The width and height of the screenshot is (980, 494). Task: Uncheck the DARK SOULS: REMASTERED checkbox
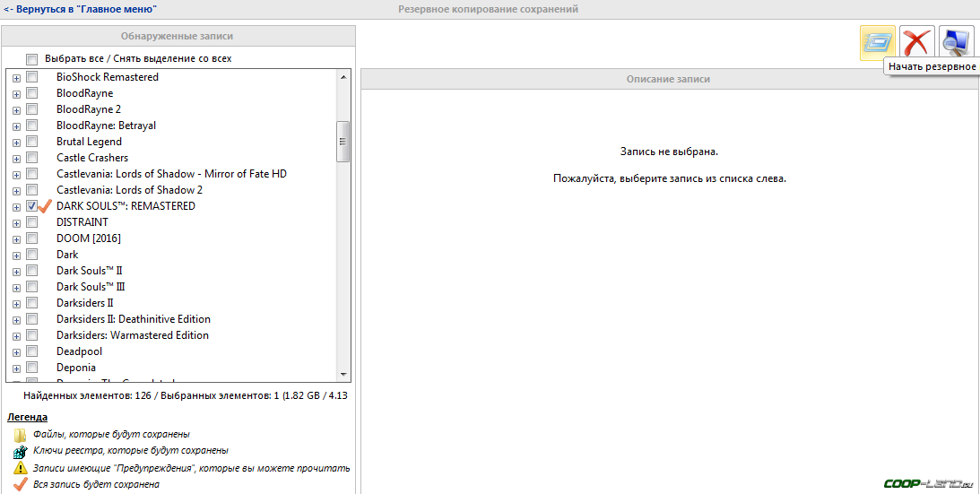click(32, 206)
